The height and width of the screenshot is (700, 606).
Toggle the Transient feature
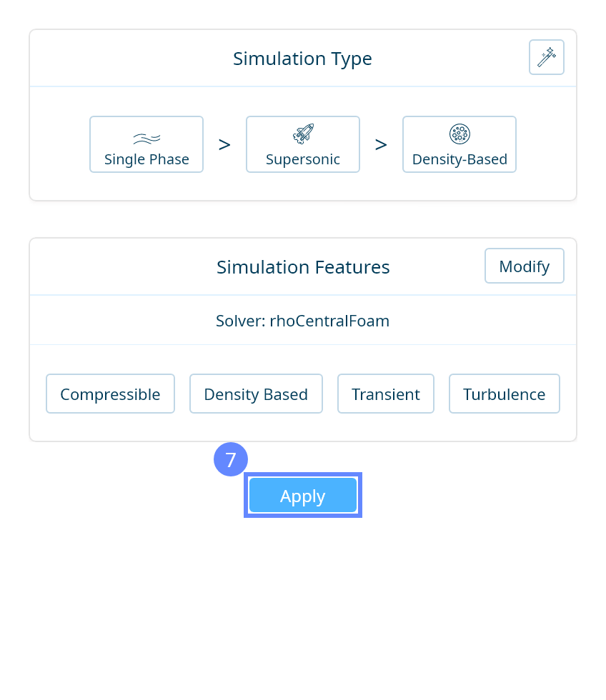coord(386,394)
